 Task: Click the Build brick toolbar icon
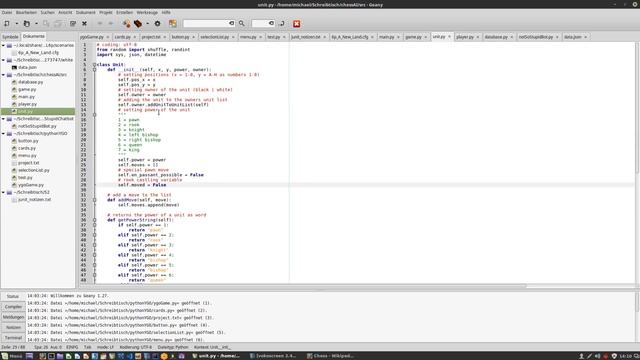(138, 24)
